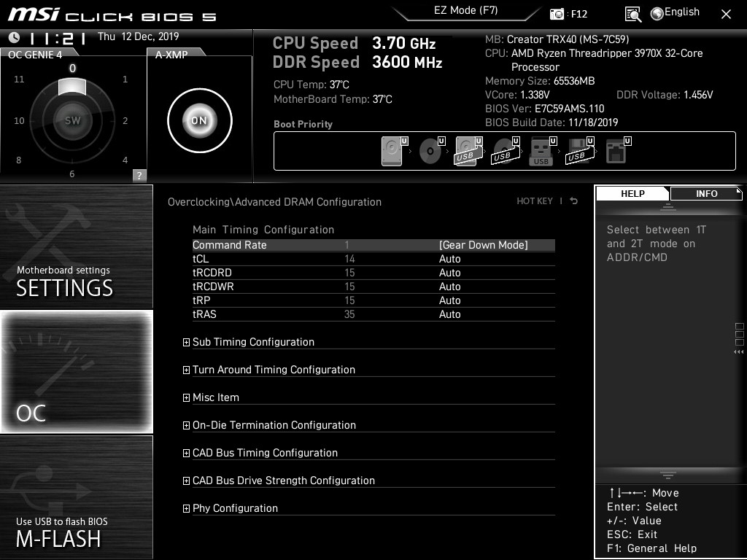Toggle the OC Genie 4 SW knob
Viewport: 747px width, 560px height.
click(x=72, y=120)
